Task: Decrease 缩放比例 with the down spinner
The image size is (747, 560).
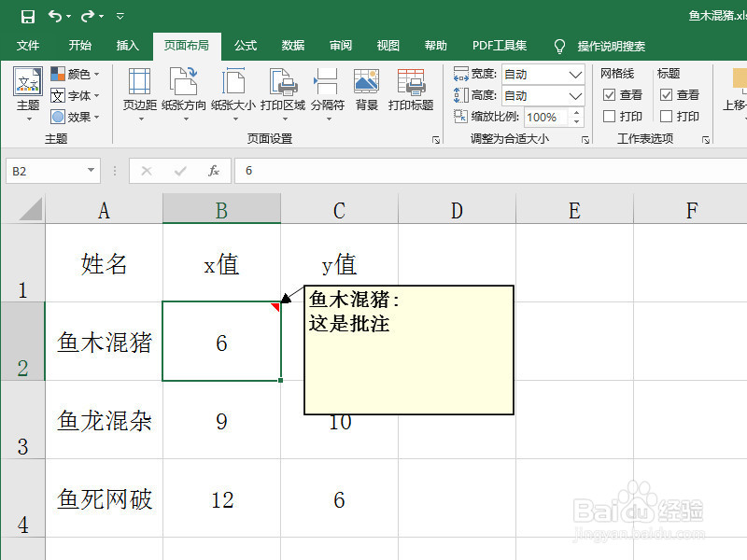Action: point(576,122)
